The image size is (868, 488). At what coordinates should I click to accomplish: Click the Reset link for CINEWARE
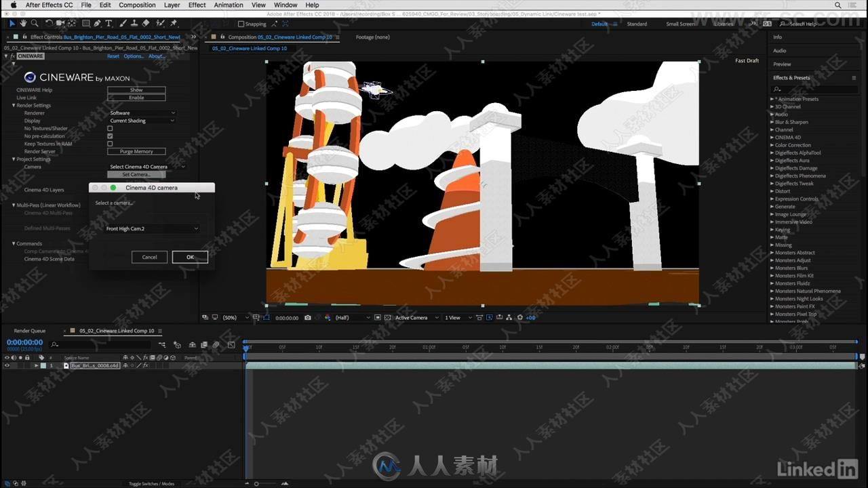point(113,56)
